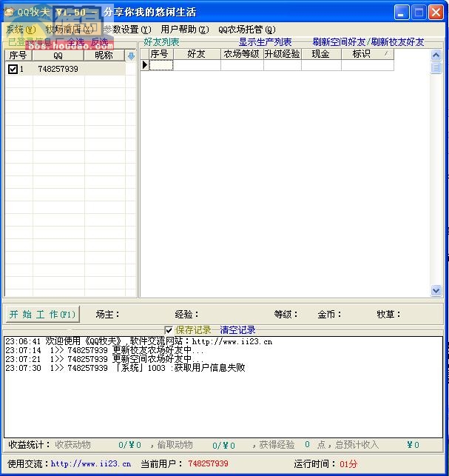Click friend list scrollbar down arrow
Viewport: 449px width, 476px height.
point(436,290)
